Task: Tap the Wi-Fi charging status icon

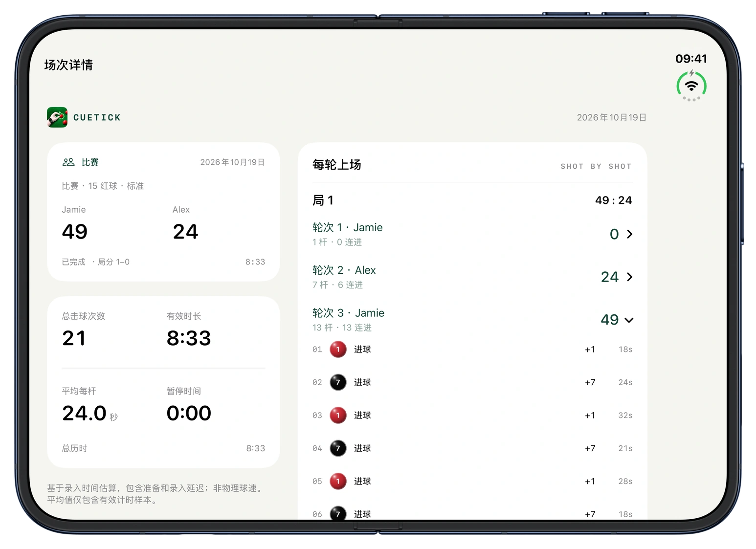Action: pos(691,86)
